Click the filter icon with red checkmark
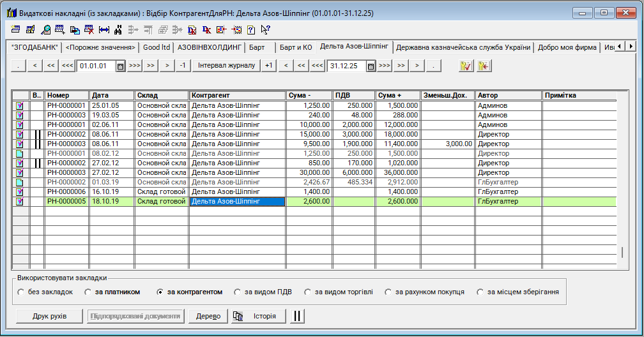This screenshot has height=337, width=644. click(466, 66)
